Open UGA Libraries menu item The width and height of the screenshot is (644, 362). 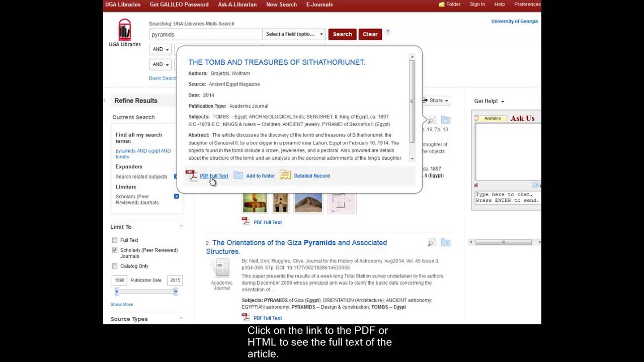click(x=123, y=5)
